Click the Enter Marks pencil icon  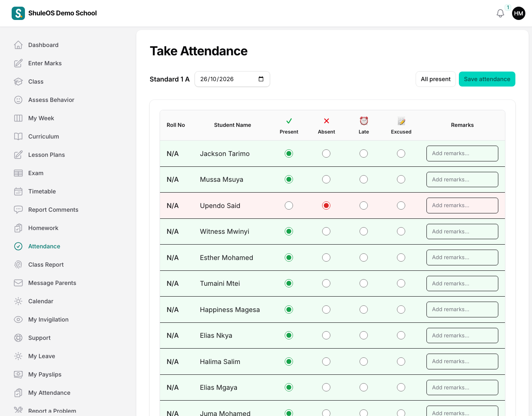(x=18, y=63)
